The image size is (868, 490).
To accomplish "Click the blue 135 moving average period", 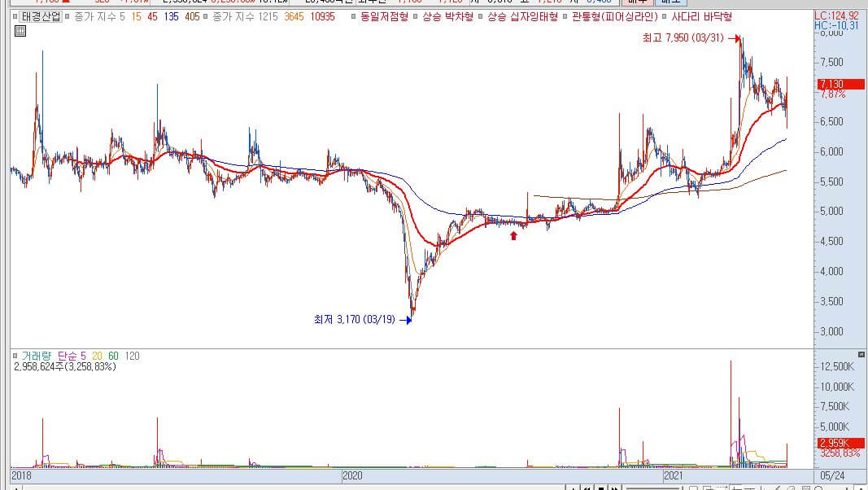I will [171, 16].
